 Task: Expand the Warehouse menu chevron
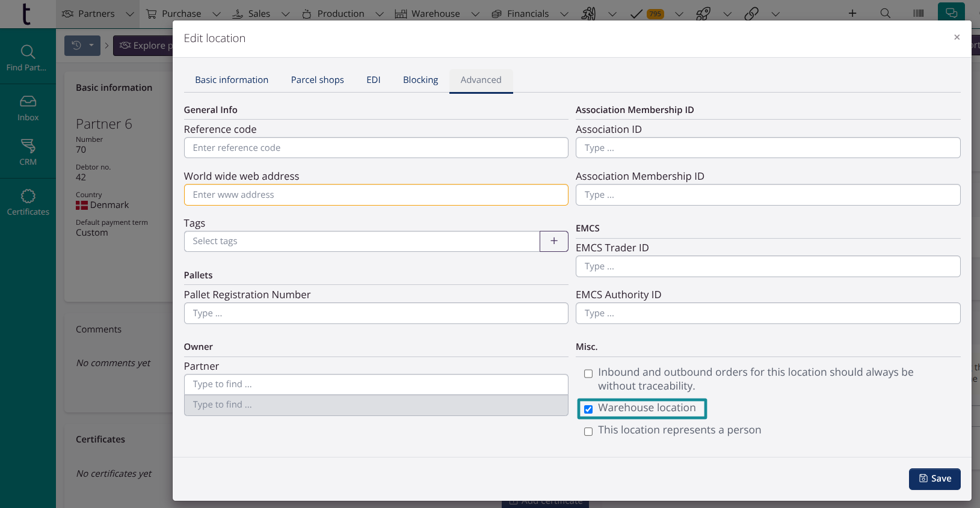(475, 14)
